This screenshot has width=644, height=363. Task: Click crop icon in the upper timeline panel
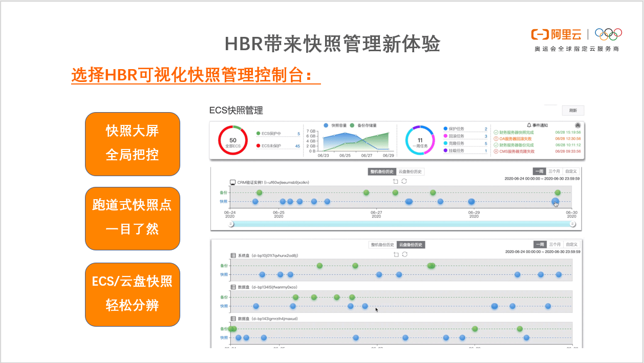coord(395,181)
